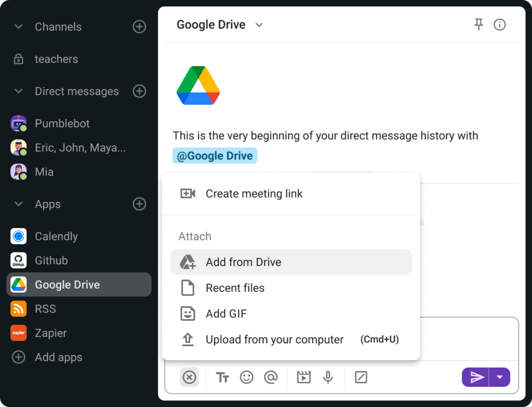Choose Recent files from attach menu
The height and width of the screenshot is (407, 532).
[291, 288]
